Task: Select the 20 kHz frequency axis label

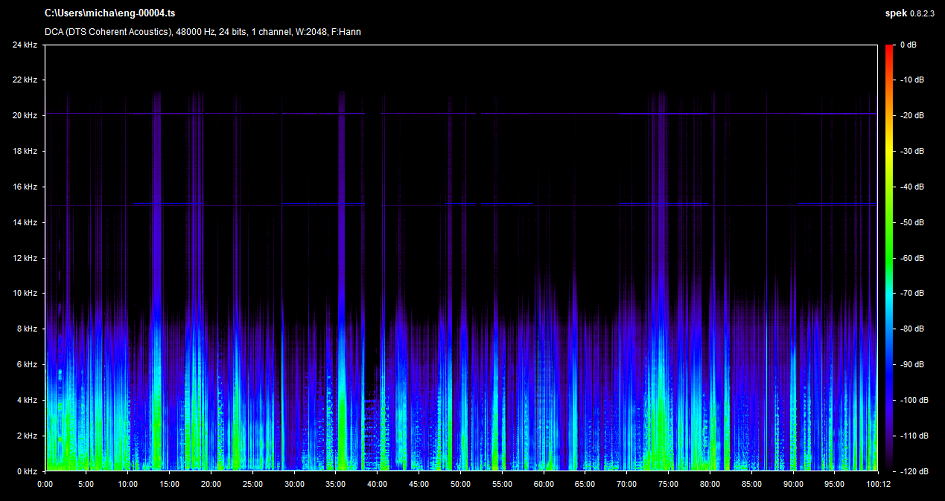Action: [26, 116]
